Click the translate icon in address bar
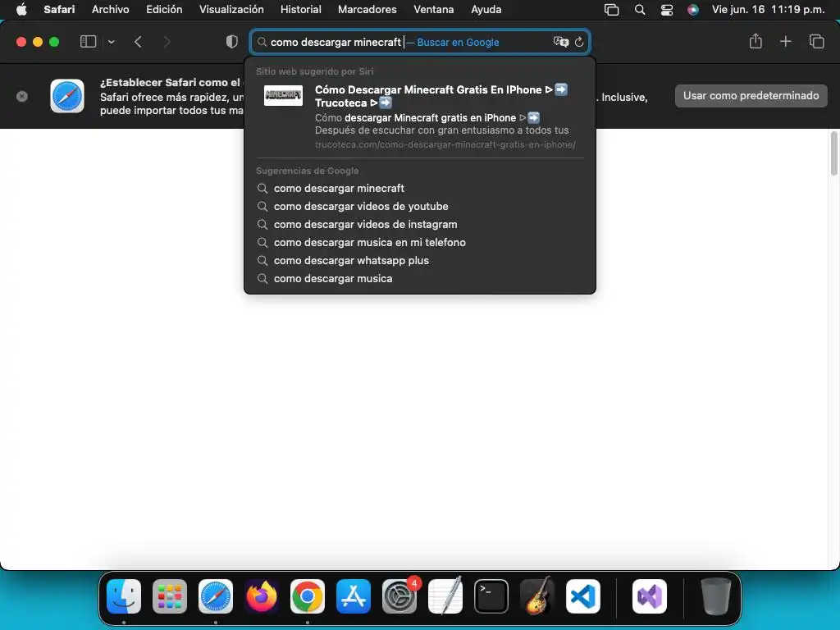 pos(560,42)
